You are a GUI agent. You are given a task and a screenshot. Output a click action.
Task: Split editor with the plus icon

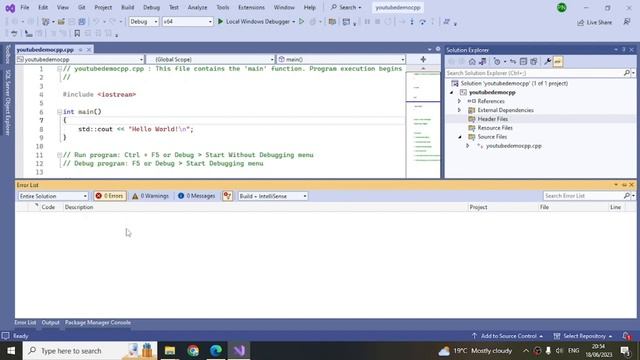click(x=423, y=60)
